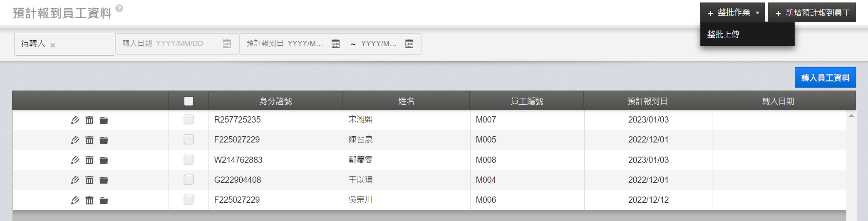Remove the 待轉入 filter tag
The height and width of the screenshot is (221, 868).
[x=52, y=45]
